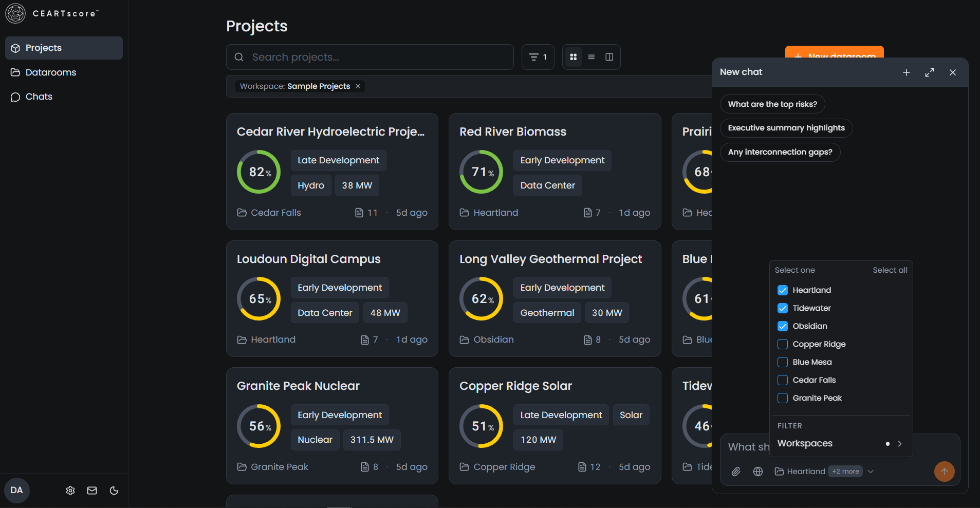Choose "Executive summary highlights" suggestion
The image size is (980, 508).
click(786, 128)
